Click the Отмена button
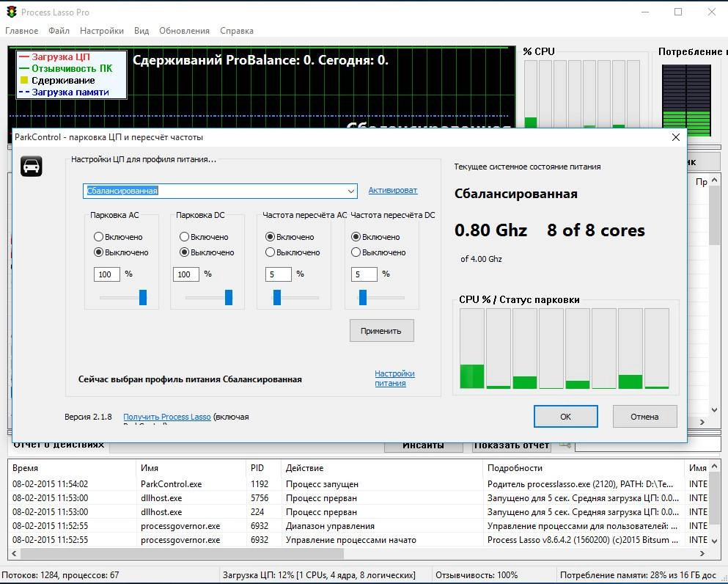This screenshot has width=728, height=584. 644,417
